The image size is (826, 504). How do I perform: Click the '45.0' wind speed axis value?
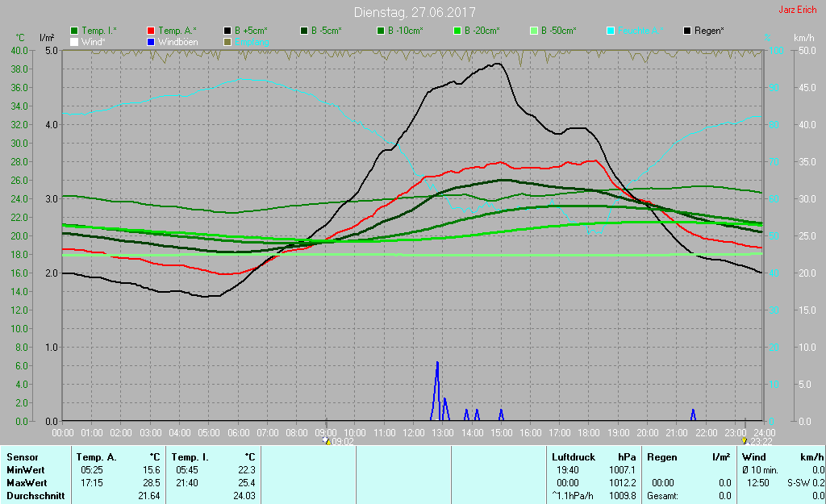pyautogui.click(x=807, y=87)
